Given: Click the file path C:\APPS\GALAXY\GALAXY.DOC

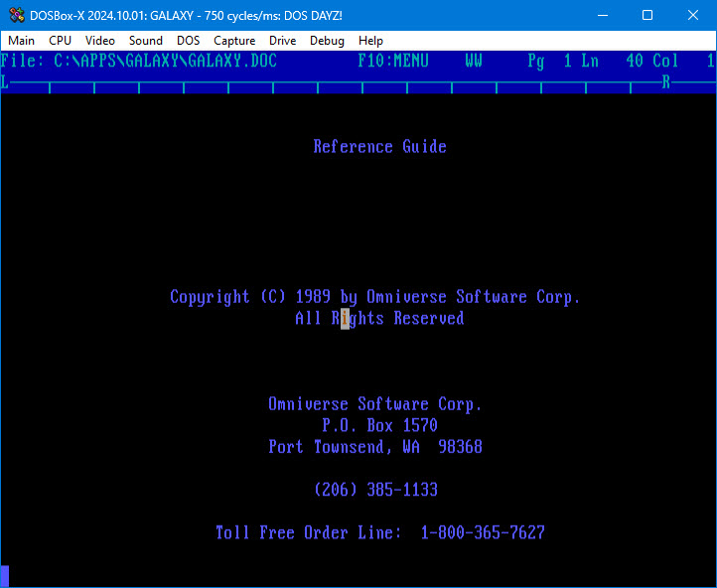Looking at the screenshot, I should coord(165,61).
